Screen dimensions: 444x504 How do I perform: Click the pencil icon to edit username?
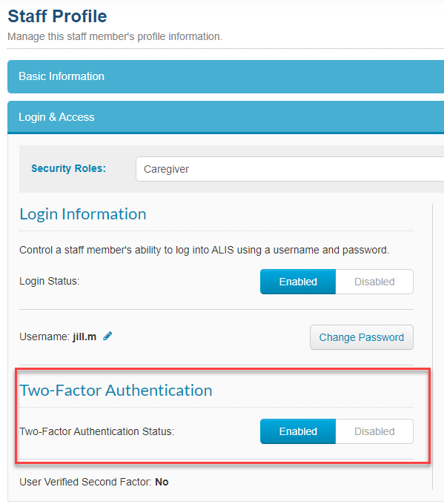107,336
